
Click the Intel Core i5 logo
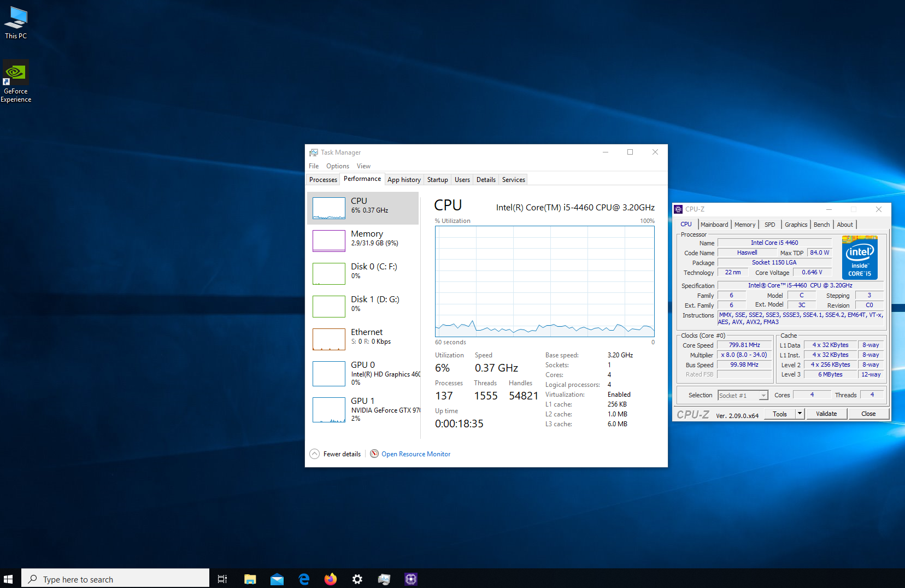point(860,257)
